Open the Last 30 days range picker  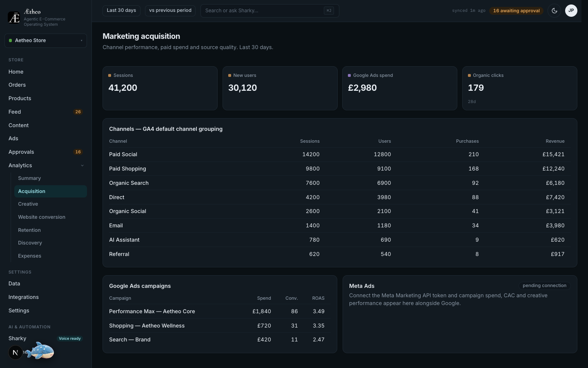click(121, 11)
